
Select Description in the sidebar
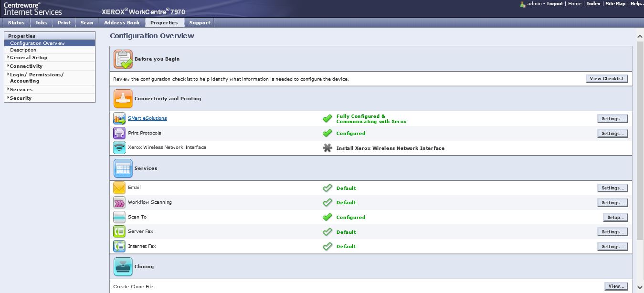tap(50, 50)
